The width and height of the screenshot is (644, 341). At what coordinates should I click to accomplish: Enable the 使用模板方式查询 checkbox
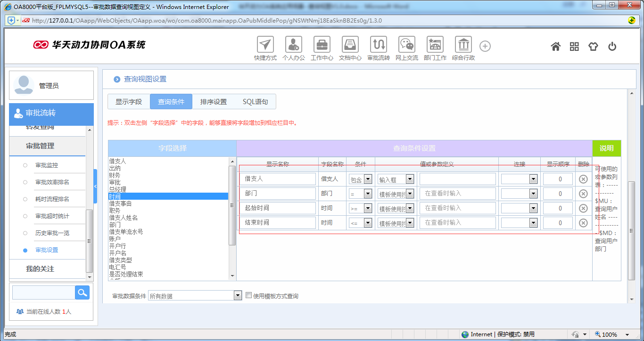pos(248,295)
